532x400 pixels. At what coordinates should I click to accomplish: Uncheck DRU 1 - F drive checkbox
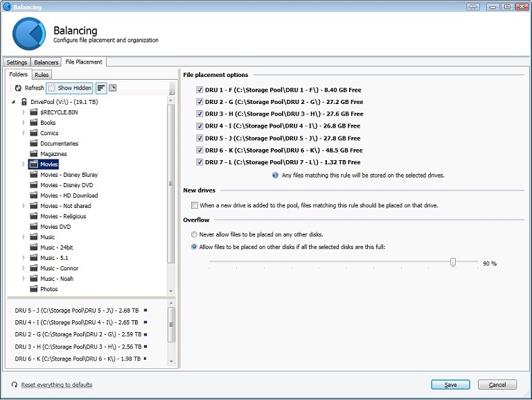pos(199,89)
